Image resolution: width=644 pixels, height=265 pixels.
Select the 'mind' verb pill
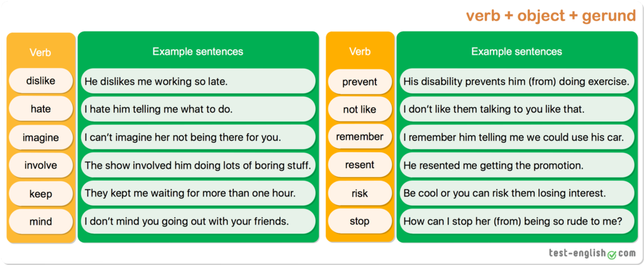point(41,222)
